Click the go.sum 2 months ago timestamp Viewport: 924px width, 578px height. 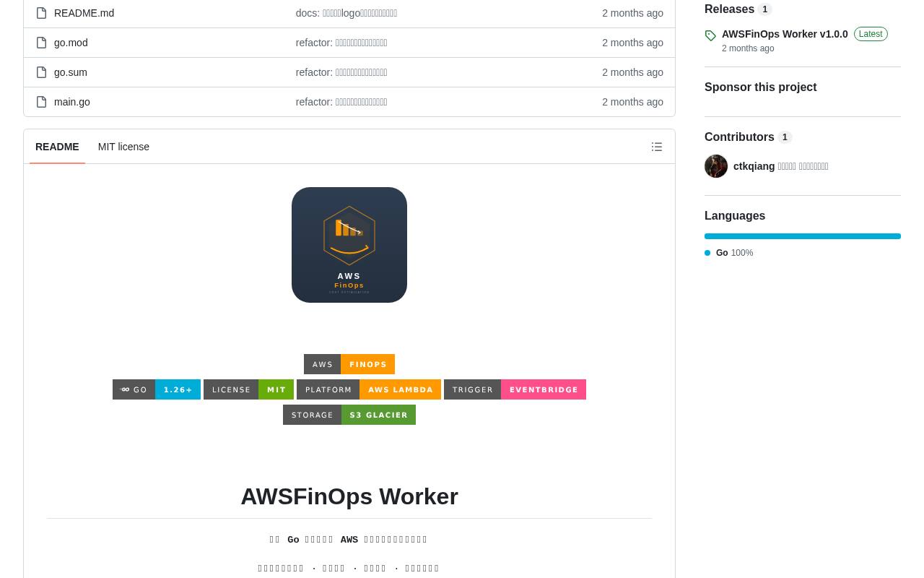(632, 72)
